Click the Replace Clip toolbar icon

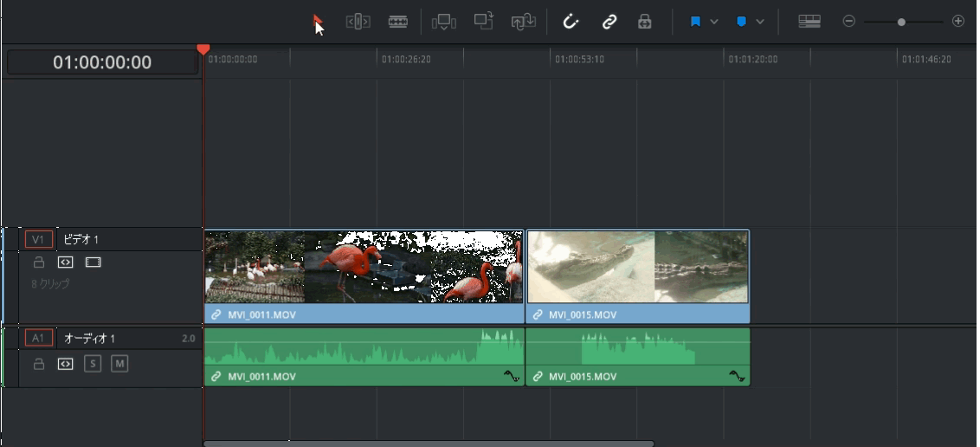click(523, 22)
